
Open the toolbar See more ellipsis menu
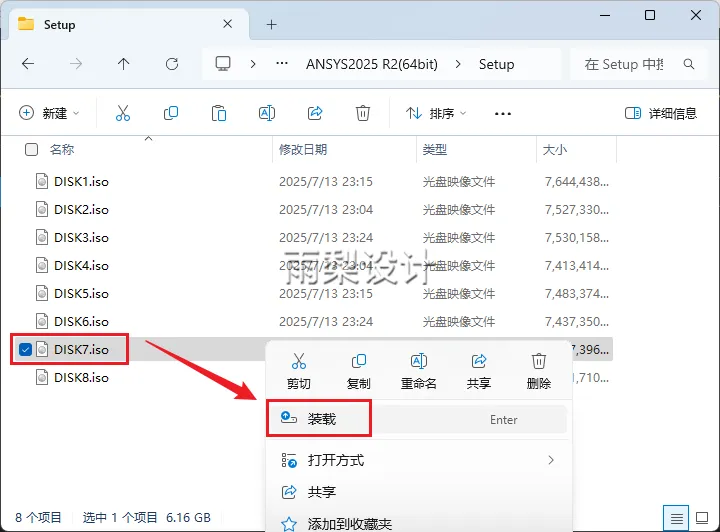pyautogui.click(x=503, y=113)
